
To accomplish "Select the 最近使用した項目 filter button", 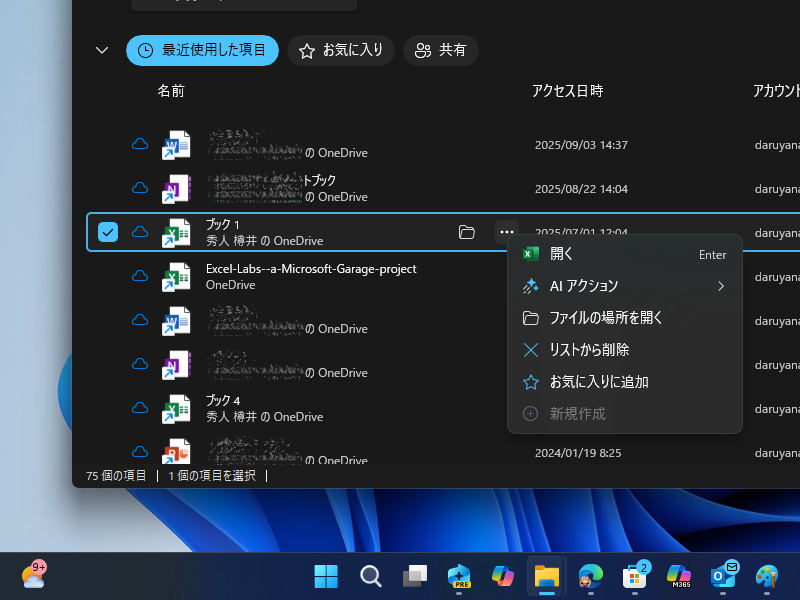I will pos(202,50).
